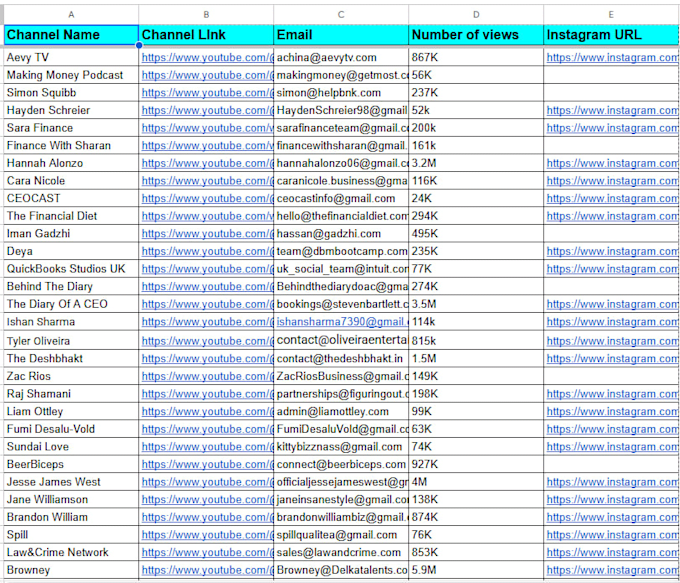680x583 pixels.
Task: Select empty Instagram cell for BeerBiceps
Action: coord(611,464)
